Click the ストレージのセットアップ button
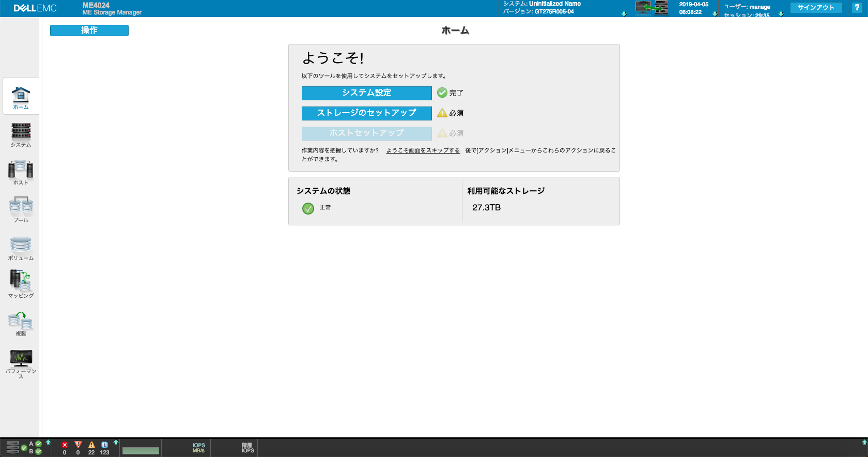The height and width of the screenshot is (457, 868). coord(367,113)
